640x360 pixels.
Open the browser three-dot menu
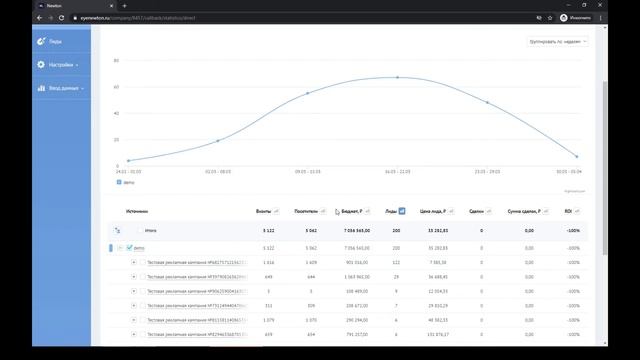pos(600,18)
